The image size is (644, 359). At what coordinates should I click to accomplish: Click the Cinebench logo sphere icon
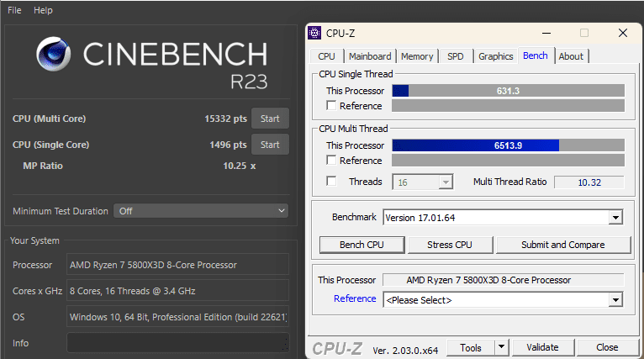point(54,54)
